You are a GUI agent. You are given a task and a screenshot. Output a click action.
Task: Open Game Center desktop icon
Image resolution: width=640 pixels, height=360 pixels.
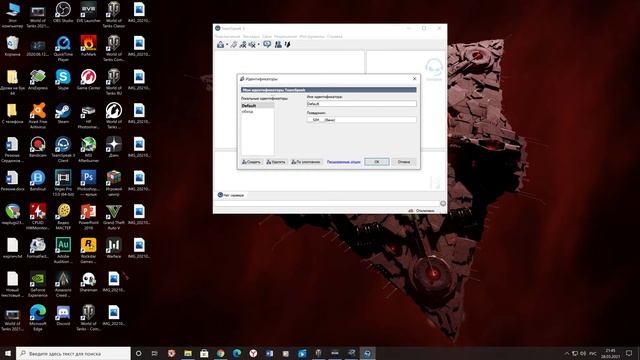click(x=88, y=80)
